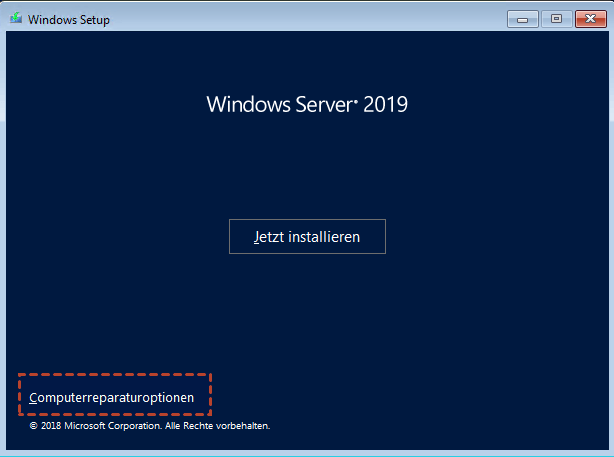The height and width of the screenshot is (457, 614).
Task: Click the Windows Setup title text
Action: click(x=69, y=20)
